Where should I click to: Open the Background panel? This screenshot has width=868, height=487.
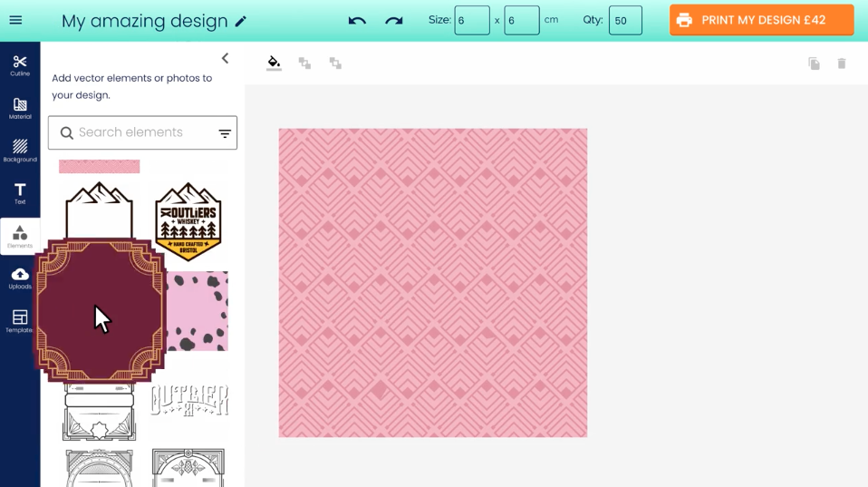tap(20, 151)
